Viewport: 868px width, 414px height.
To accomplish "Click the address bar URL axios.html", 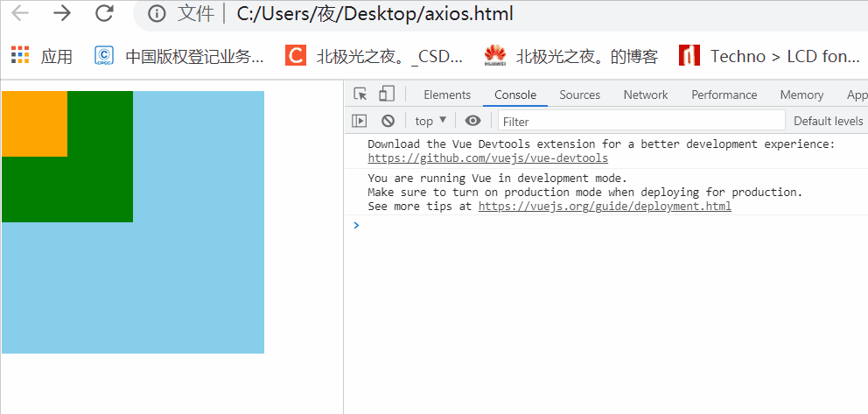I will [x=374, y=14].
